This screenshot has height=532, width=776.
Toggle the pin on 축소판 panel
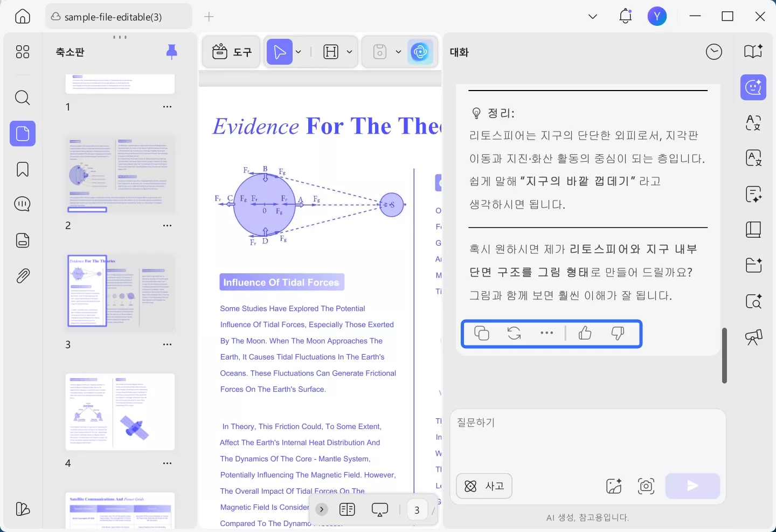172,52
